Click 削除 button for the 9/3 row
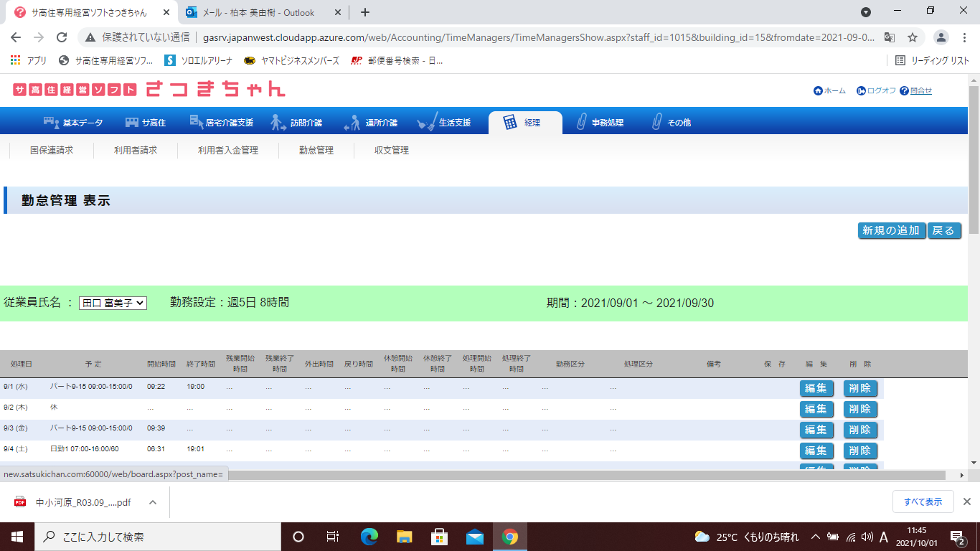The image size is (980, 551). [x=860, y=430]
